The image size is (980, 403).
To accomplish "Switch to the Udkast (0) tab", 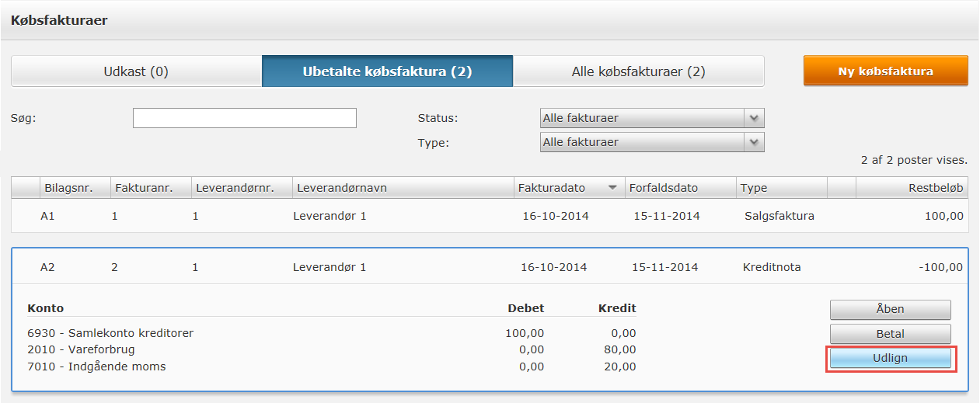I will click(136, 71).
